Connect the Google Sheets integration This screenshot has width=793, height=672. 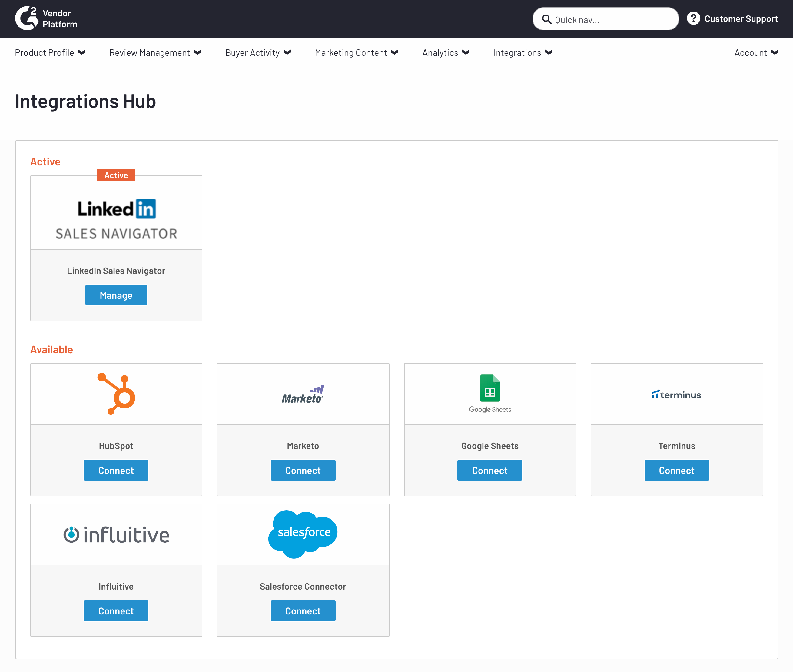click(490, 470)
